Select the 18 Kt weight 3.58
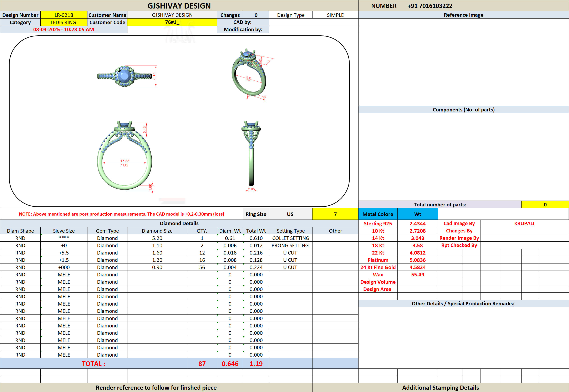This screenshot has width=569, height=392. [x=418, y=245]
